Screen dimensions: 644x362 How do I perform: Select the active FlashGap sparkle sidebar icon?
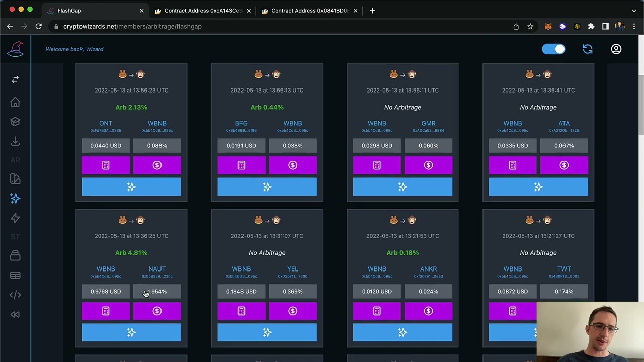pos(15,199)
